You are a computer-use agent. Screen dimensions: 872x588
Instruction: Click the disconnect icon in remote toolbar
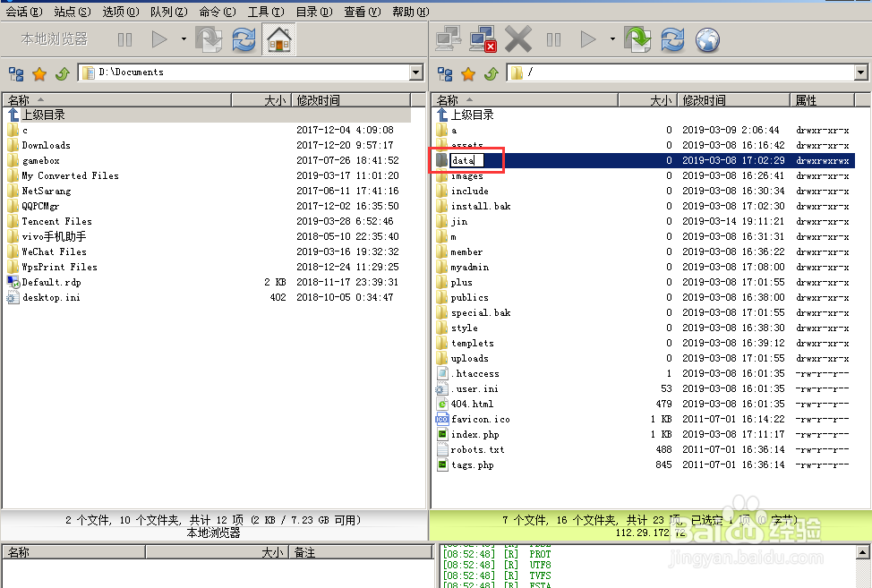pos(483,39)
